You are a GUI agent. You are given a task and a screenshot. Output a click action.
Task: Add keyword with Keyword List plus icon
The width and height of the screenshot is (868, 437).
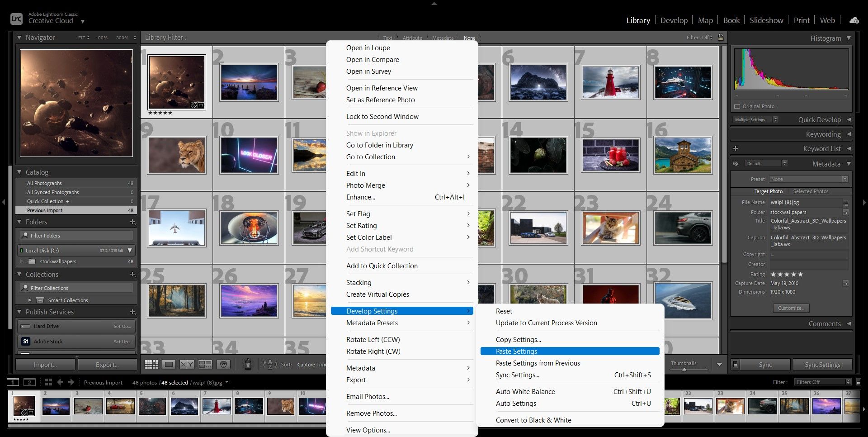(x=736, y=149)
